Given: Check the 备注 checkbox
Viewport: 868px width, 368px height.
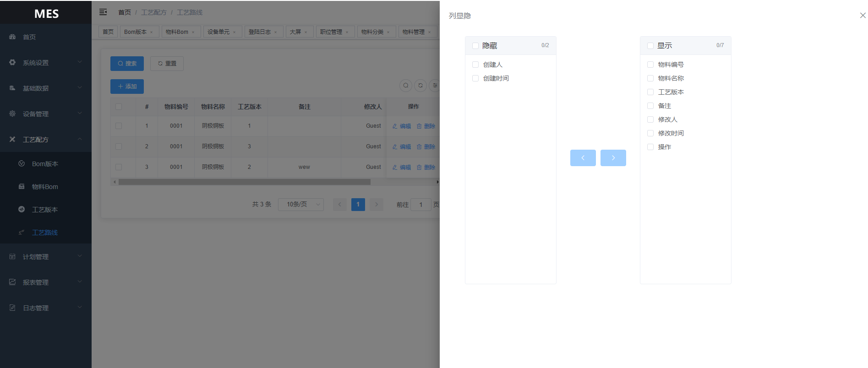Looking at the screenshot, I should pos(650,106).
